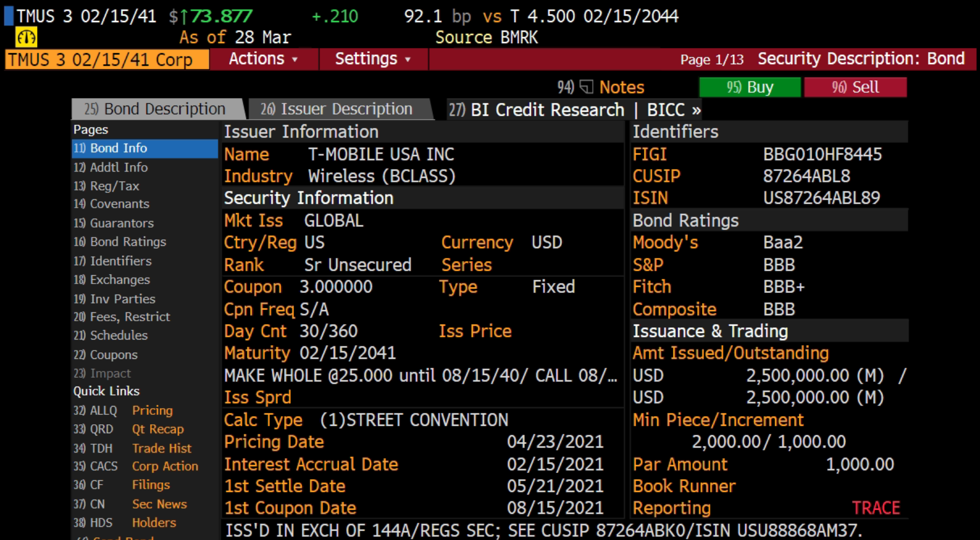
Task: Click the CUSIP value 87264ABL8
Action: pos(806,176)
